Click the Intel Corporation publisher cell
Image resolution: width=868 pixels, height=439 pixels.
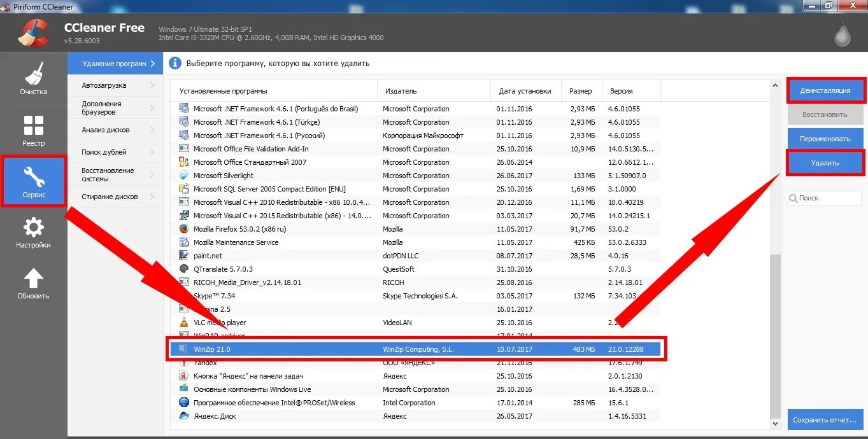pos(409,403)
